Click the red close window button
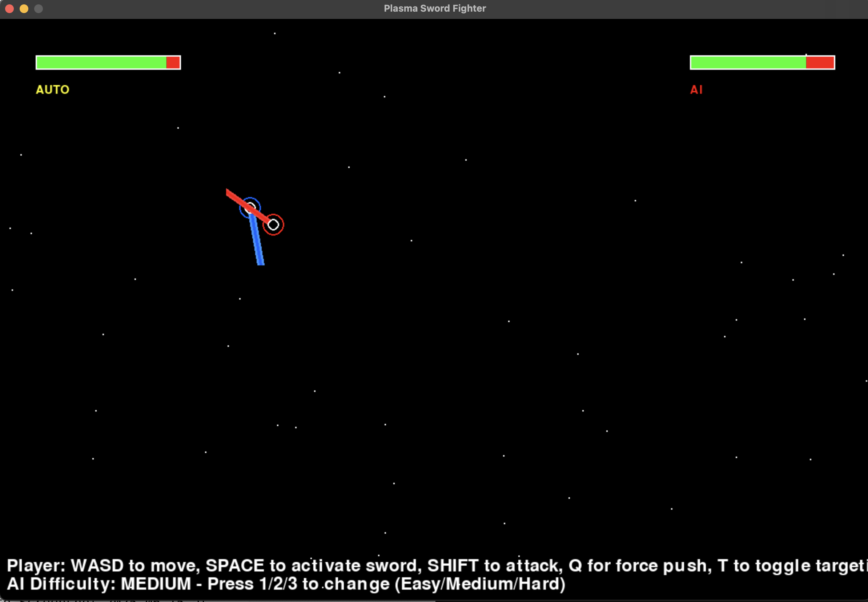This screenshot has width=868, height=602. (9, 9)
